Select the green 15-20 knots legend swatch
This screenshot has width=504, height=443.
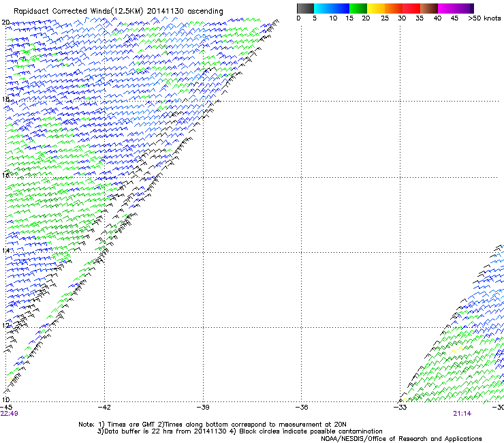click(358, 8)
